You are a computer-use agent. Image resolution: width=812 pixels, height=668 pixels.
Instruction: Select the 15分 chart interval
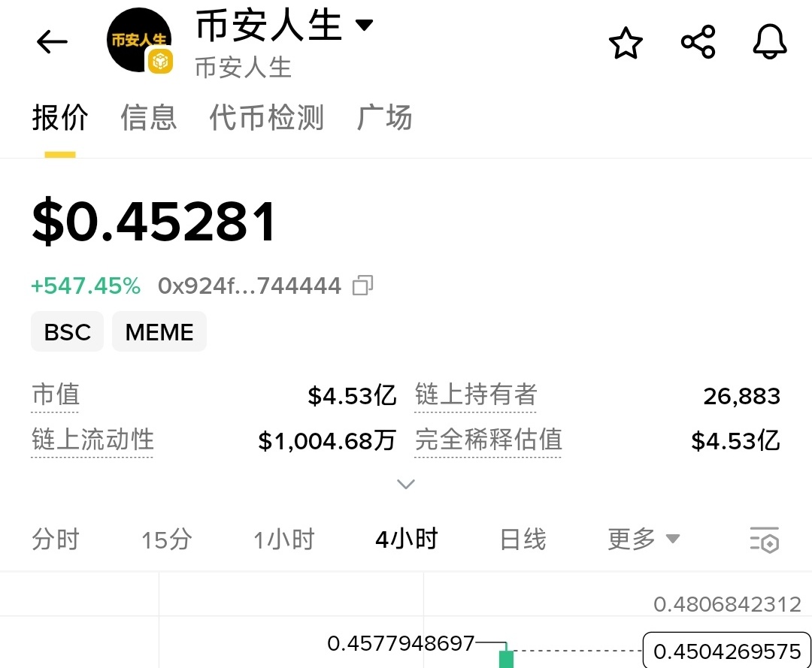coord(166,540)
